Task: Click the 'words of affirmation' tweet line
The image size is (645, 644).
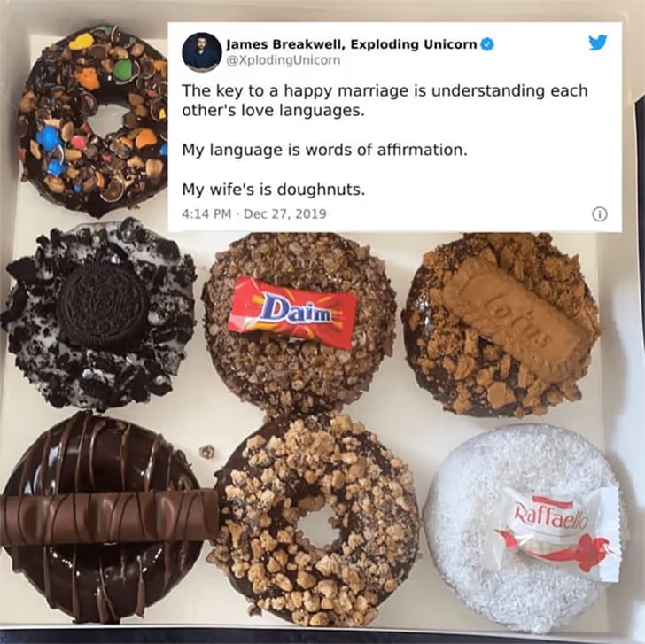Action: pyautogui.click(x=325, y=150)
